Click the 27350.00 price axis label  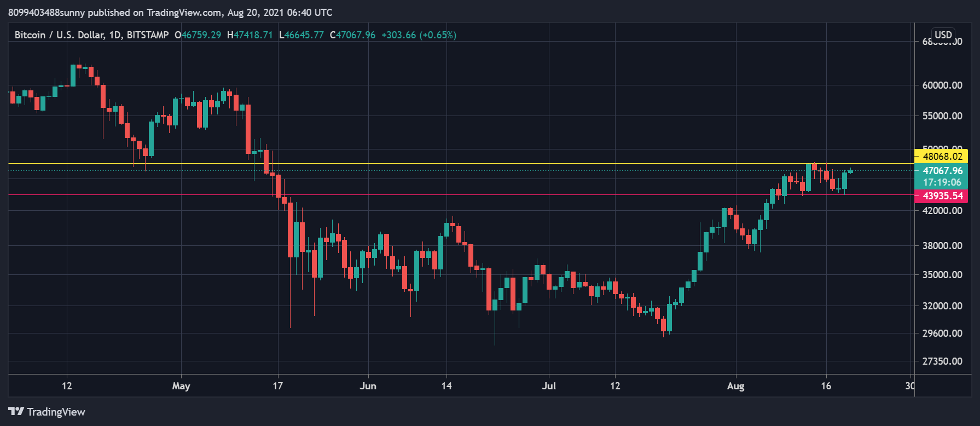[942, 361]
